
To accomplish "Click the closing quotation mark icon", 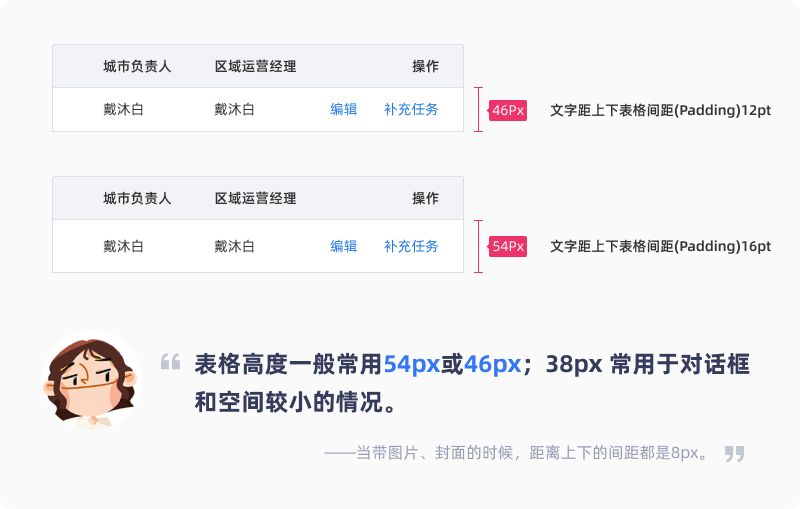I will [735, 453].
